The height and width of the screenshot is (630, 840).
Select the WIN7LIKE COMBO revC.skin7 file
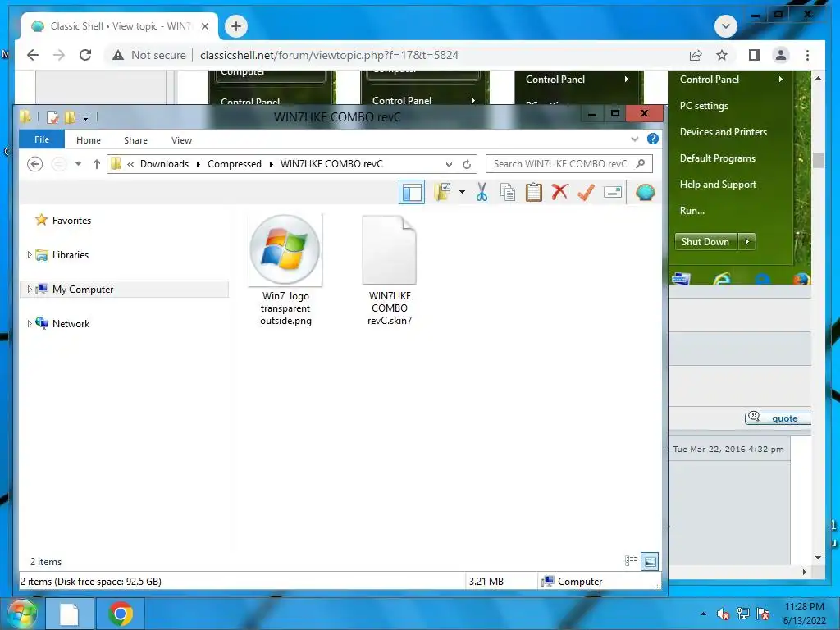tap(390, 270)
